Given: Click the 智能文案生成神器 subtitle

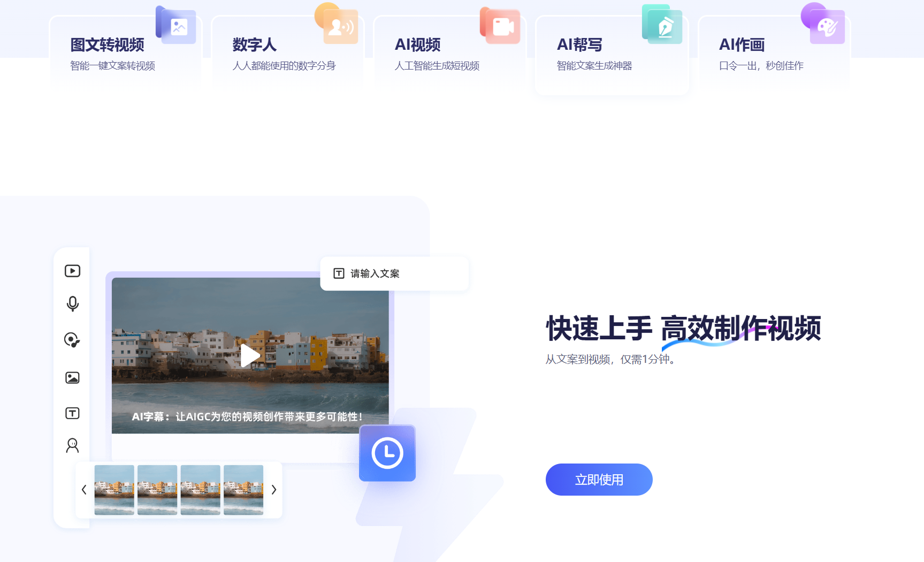Looking at the screenshot, I should click(x=594, y=66).
